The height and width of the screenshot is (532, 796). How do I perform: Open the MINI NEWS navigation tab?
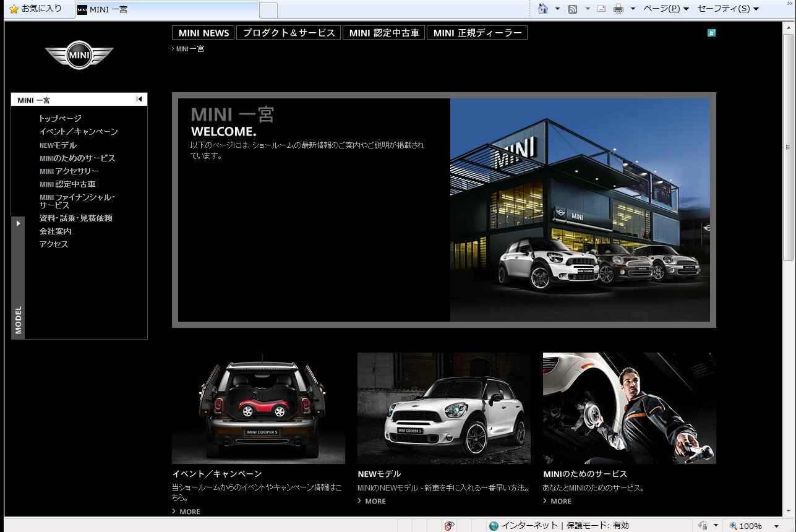click(203, 33)
